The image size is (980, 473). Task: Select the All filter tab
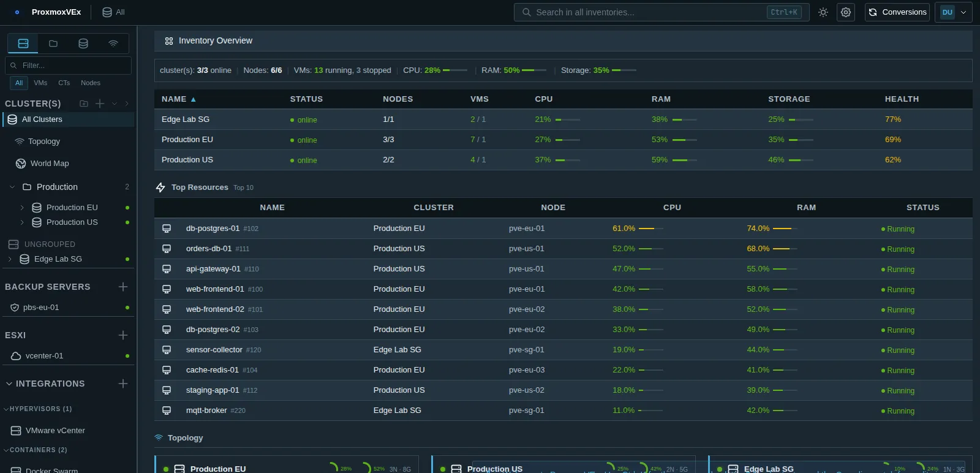point(19,83)
